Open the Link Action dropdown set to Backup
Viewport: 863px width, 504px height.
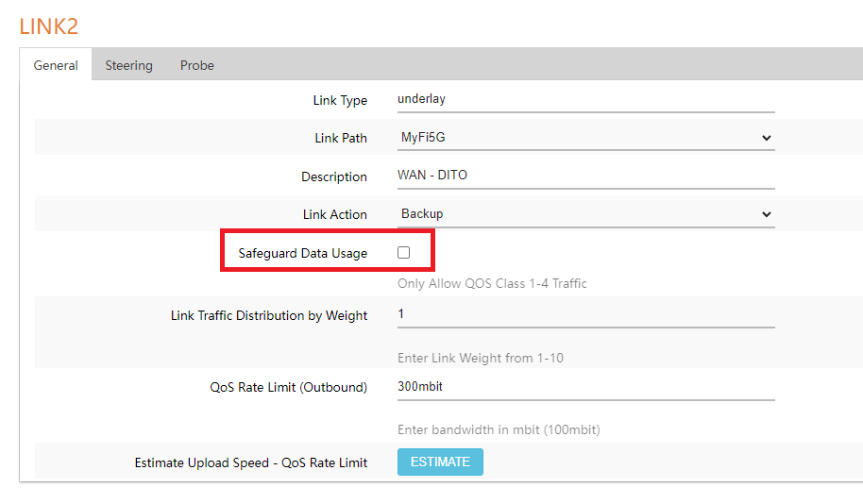585,214
